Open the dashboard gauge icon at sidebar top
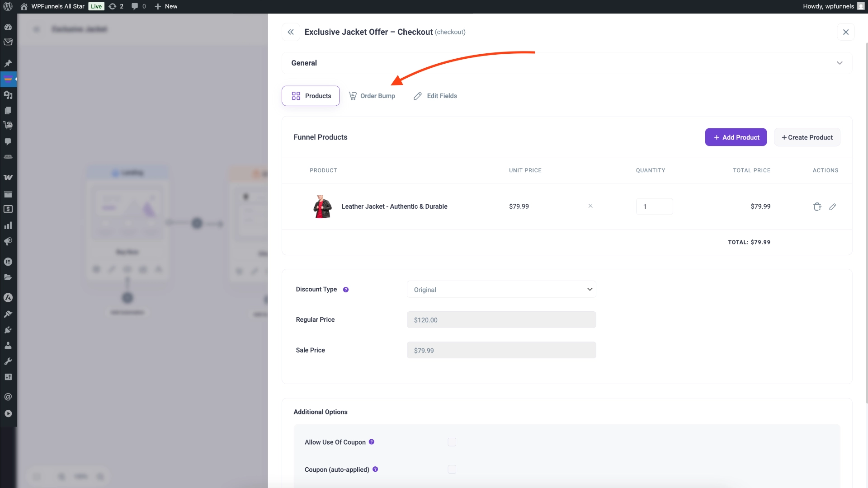Viewport: 868px width, 488px height. click(x=8, y=27)
